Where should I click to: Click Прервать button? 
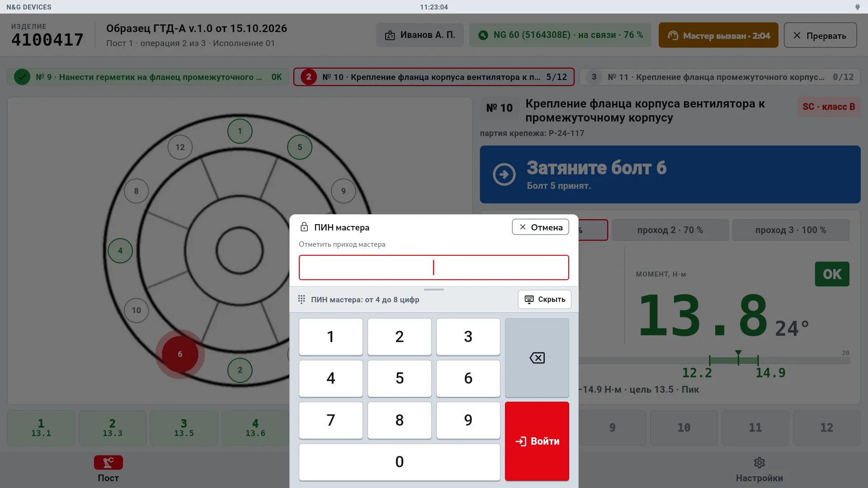(820, 35)
